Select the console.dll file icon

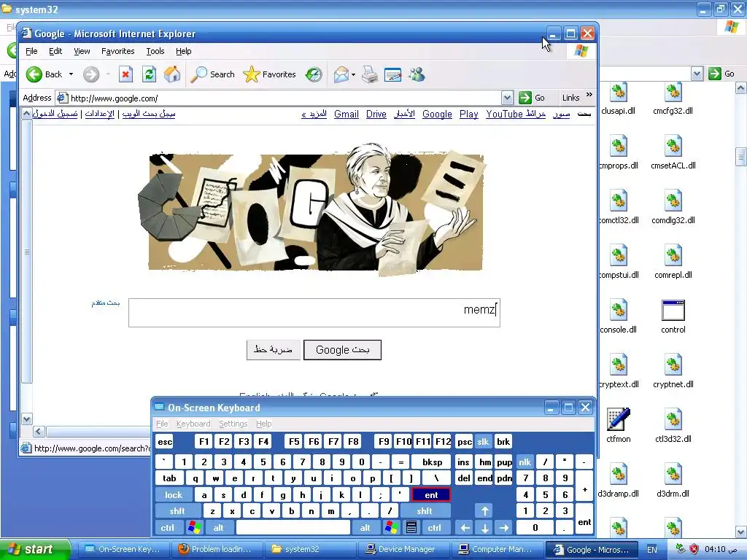tap(619, 311)
